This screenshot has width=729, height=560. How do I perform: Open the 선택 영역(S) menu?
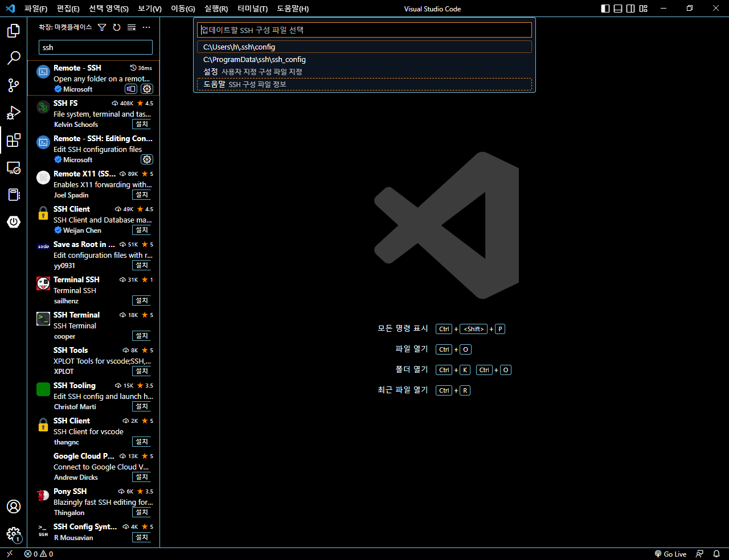(109, 9)
